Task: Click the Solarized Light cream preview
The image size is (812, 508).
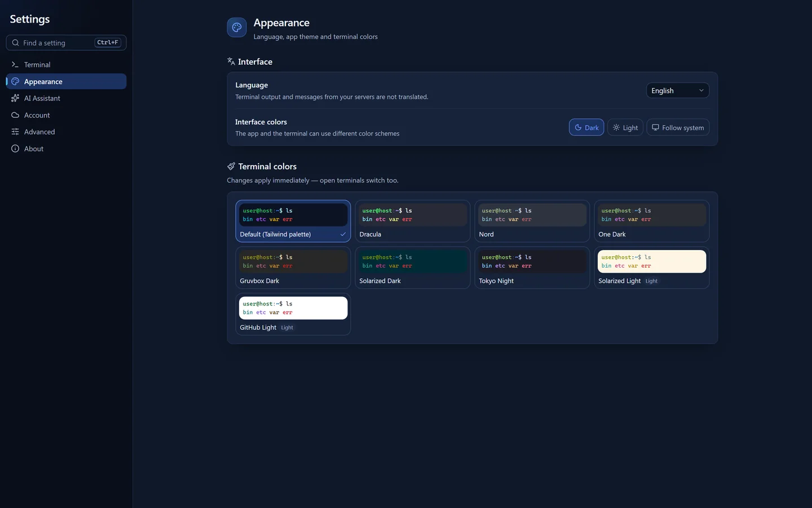Action: click(x=652, y=261)
